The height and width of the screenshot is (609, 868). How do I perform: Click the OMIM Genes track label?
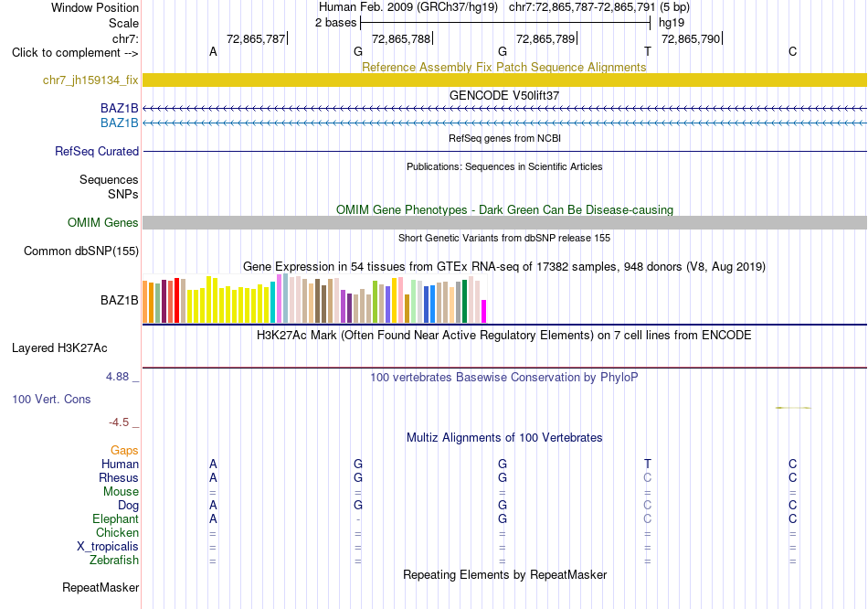(103, 223)
